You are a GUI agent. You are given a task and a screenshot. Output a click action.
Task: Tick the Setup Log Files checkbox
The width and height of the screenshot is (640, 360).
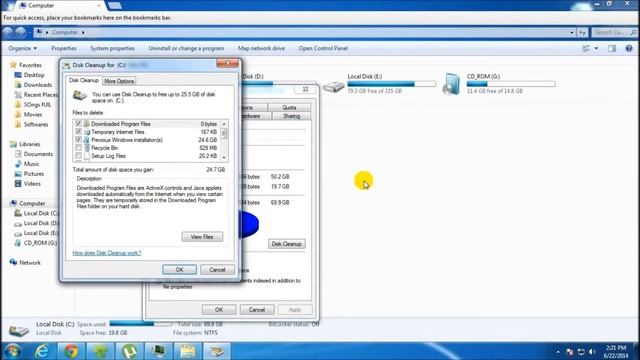[x=78, y=156]
